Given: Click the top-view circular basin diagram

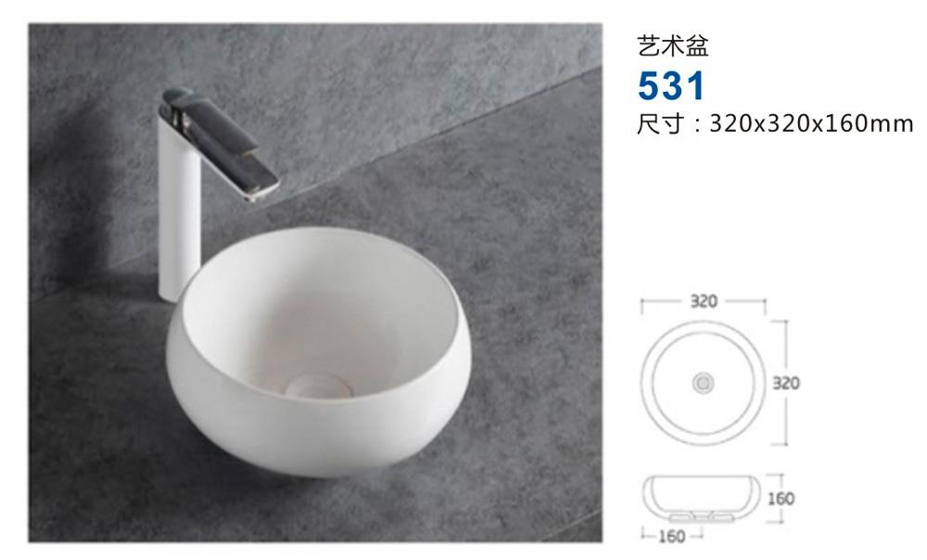Looking at the screenshot, I should (x=703, y=383).
